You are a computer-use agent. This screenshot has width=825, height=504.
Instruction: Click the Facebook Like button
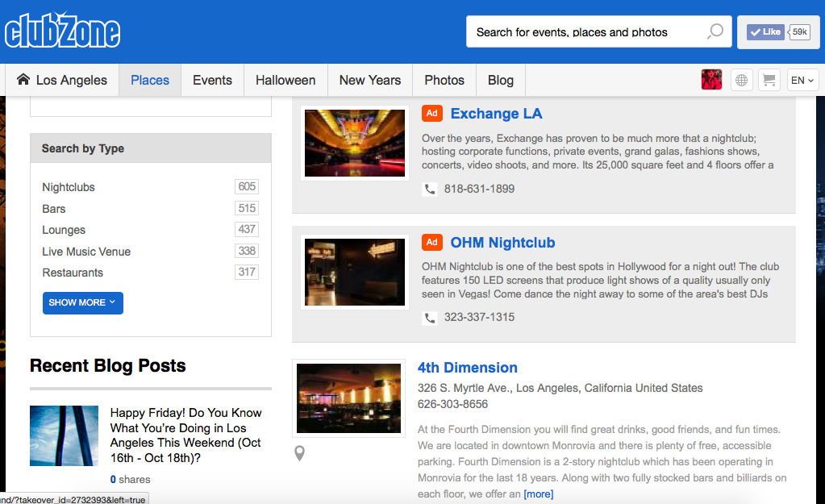(765, 32)
